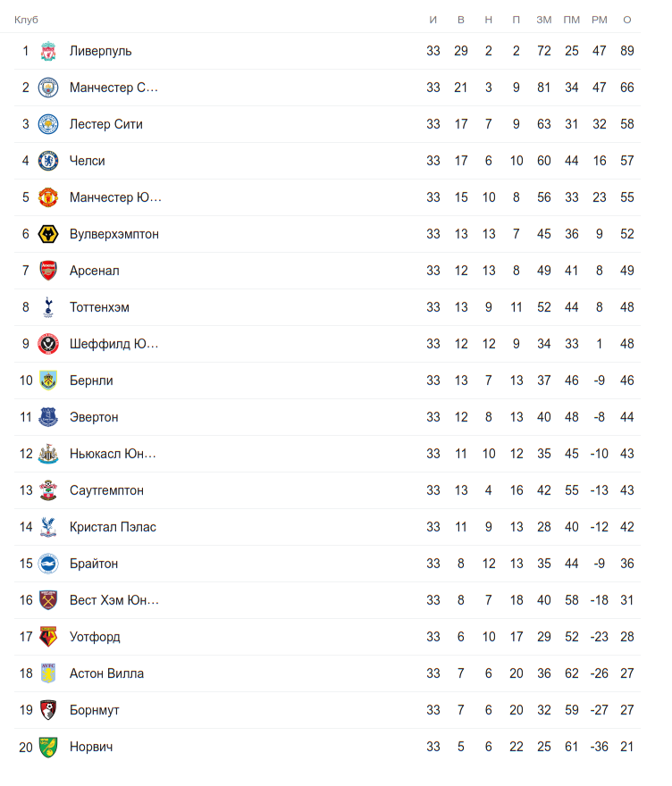The height and width of the screenshot is (786, 672).
Task: Select the Кристал Пэлас team name
Action: coord(113,527)
